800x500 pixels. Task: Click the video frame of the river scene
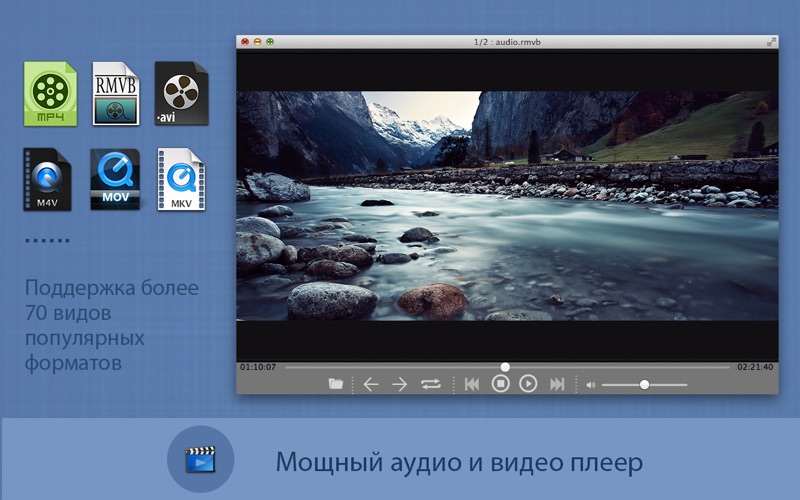pos(507,206)
